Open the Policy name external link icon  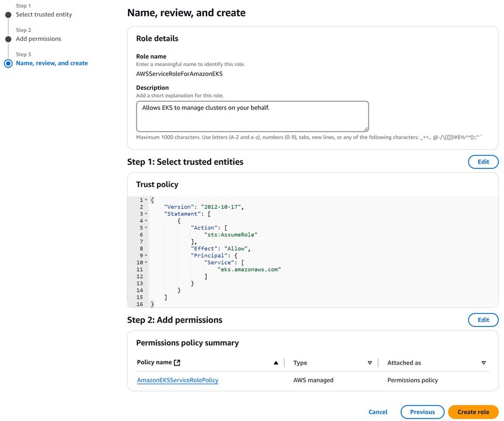click(177, 363)
